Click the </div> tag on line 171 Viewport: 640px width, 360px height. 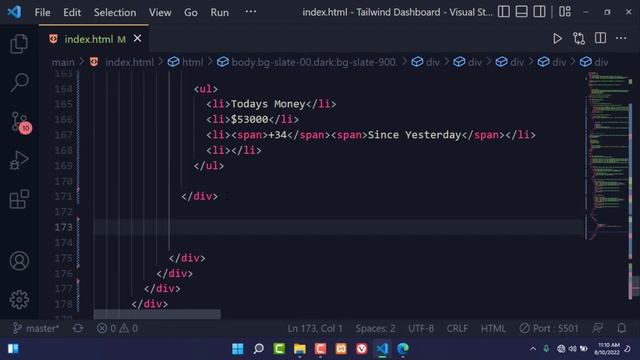[199, 196]
